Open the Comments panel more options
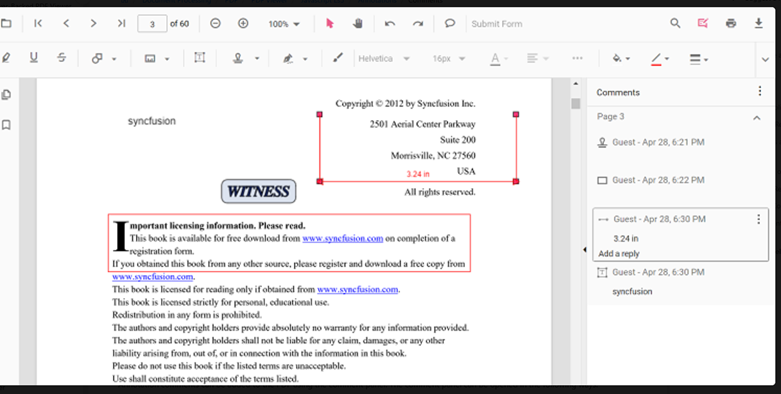This screenshot has height=394, width=781. point(760,91)
